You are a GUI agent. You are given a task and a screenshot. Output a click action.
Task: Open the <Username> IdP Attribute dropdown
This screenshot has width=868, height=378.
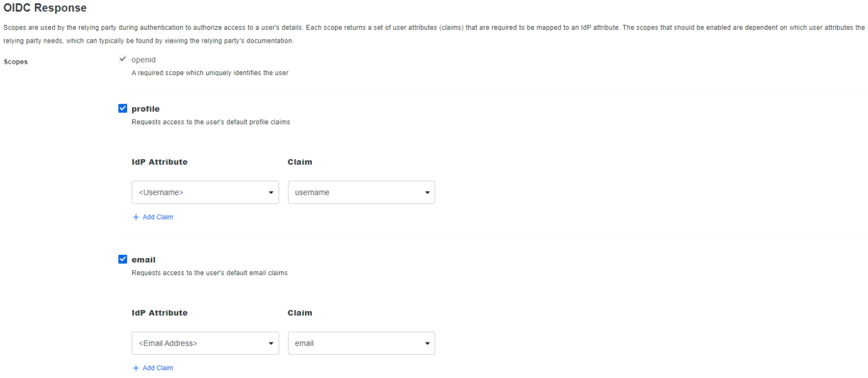(205, 192)
